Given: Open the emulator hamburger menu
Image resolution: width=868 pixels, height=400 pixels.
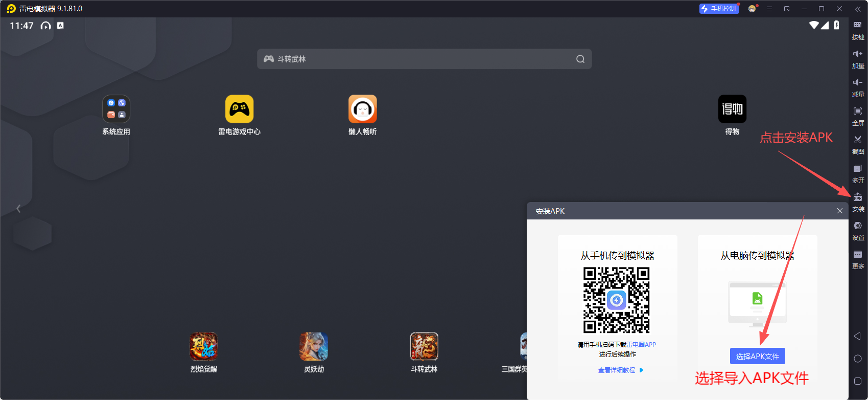Looking at the screenshot, I should click(769, 9).
